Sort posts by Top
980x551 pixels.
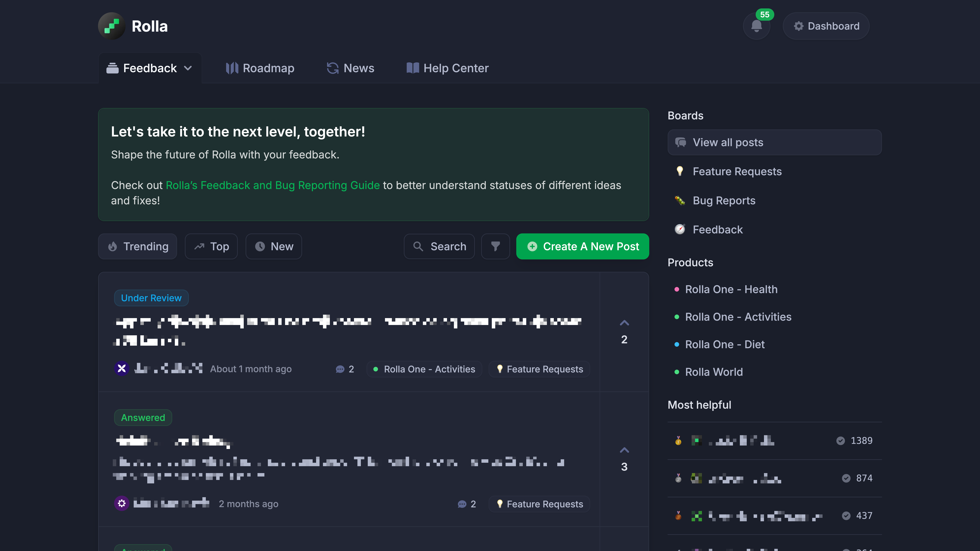(212, 246)
